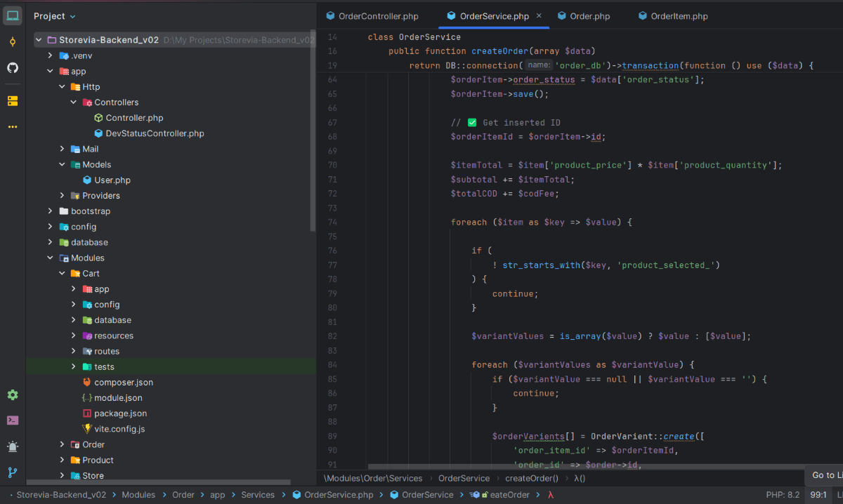Viewport: 843px width, 504px height.
Task: Click the Controller.php file icon in tree
Action: (98, 118)
